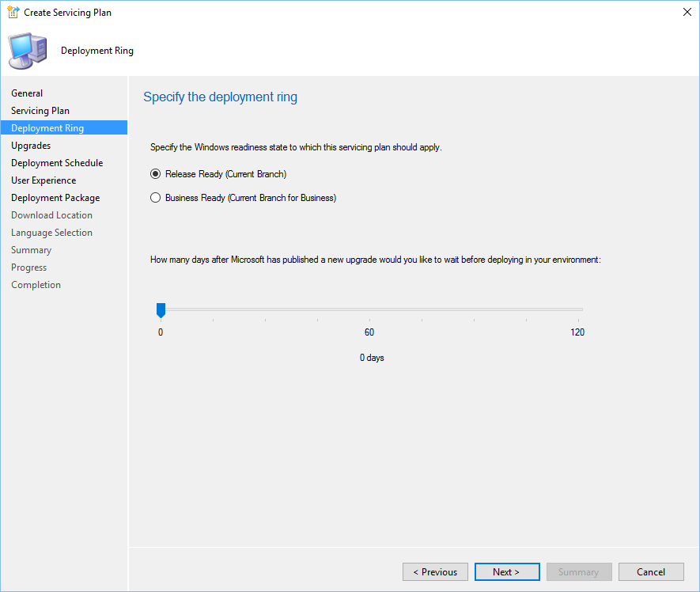700x592 pixels.
Task: Close the Create Servicing Plan wizard
Action: tap(687, 12)
